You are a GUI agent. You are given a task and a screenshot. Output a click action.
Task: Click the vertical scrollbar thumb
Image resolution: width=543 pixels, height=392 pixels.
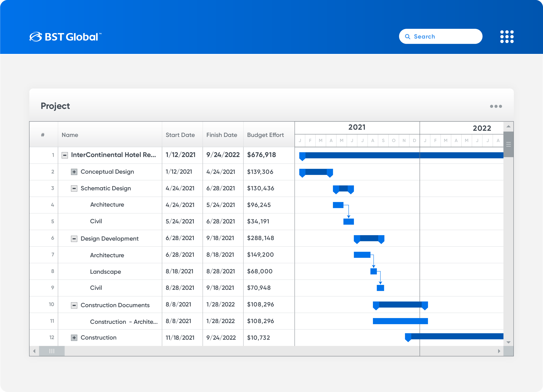(508, 144)
